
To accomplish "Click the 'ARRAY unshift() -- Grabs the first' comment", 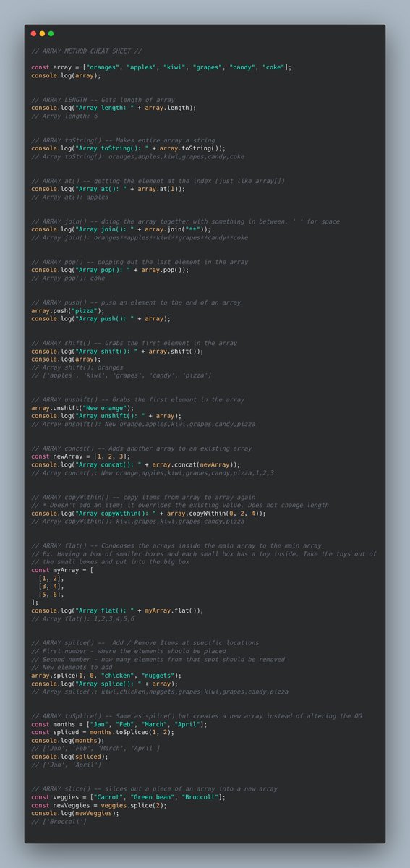I will pos(137,399).
